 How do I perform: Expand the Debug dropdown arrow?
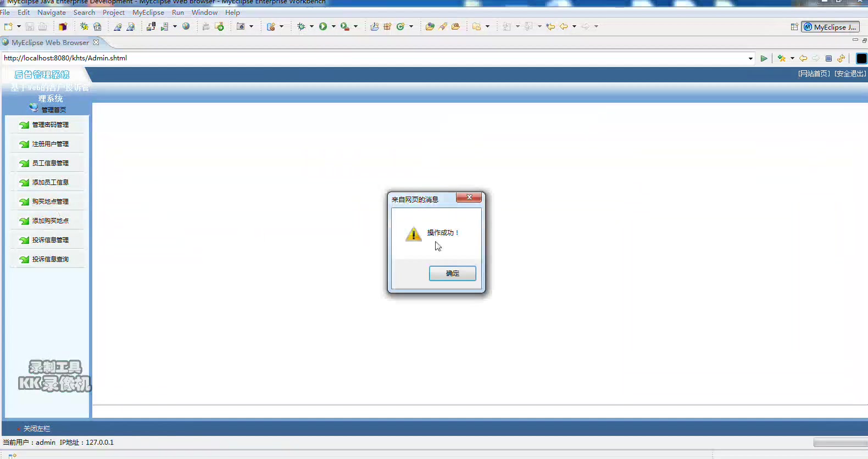(x=311, y=26)
